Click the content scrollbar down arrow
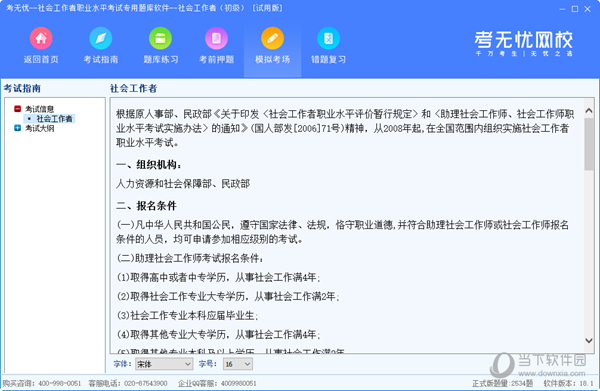600x391 pixels. [x=589, y=340]
